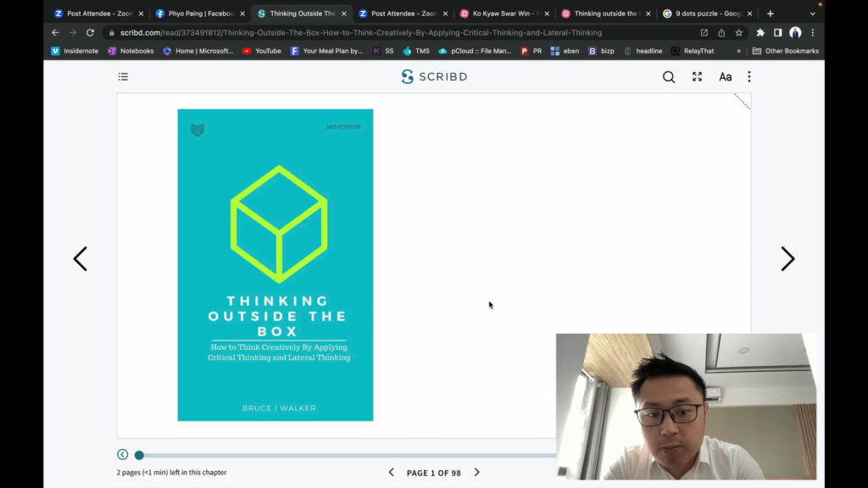Open the Chrome profile avatar

click(795, 33)
